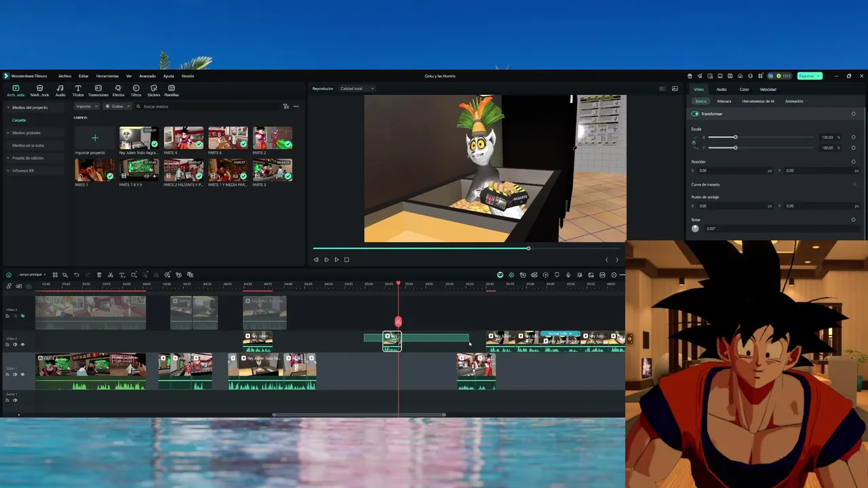Click the headset support icon in title bar
Viewport: 868px width, 488px height.
tap(749, 76)
